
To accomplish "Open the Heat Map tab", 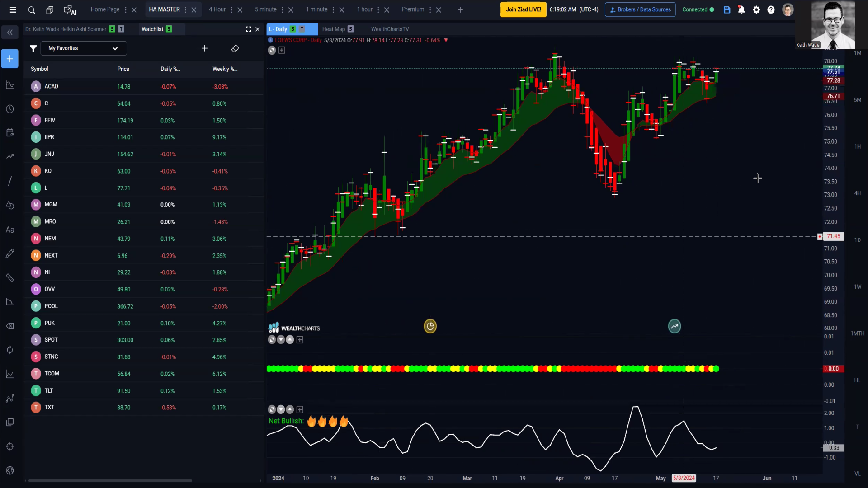I will tap(333, 29).
